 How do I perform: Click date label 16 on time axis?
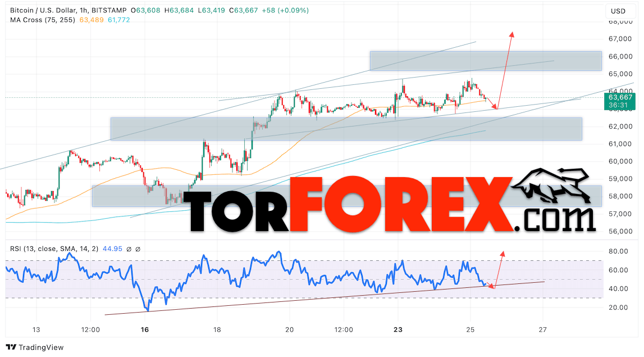(144, 329)
